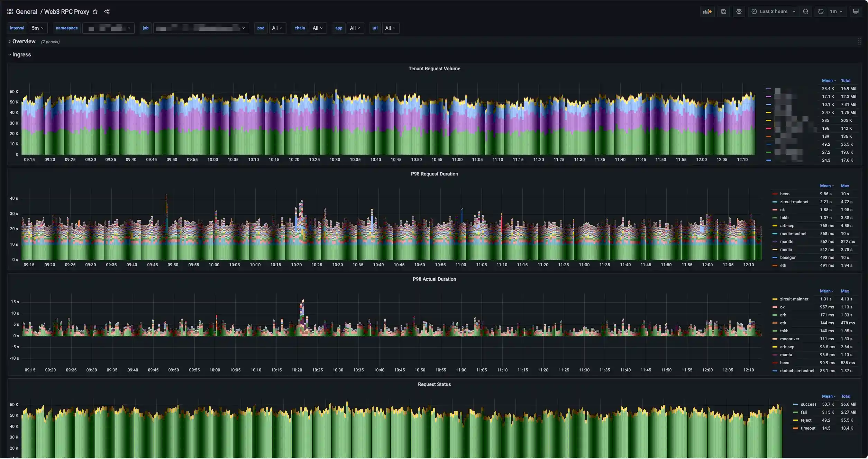Save the dashboard with the floppy icon
The width and height of the screenshot is (868, 459).
724,11
